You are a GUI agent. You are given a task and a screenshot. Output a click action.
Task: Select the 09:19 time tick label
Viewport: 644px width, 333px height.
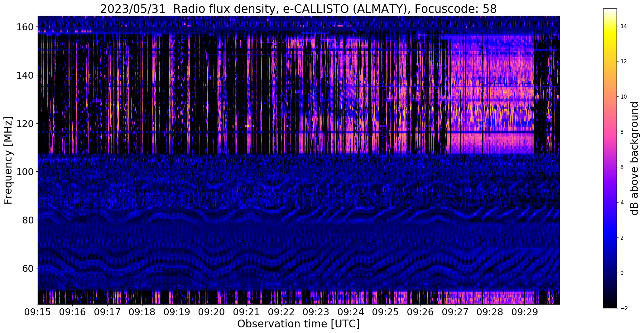click(x=177, y=312)
